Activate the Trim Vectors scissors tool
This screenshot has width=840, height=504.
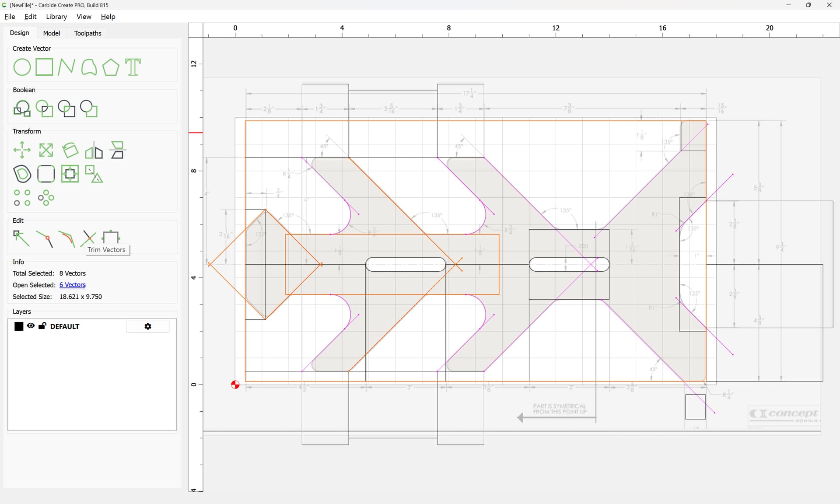pos(88,238)
